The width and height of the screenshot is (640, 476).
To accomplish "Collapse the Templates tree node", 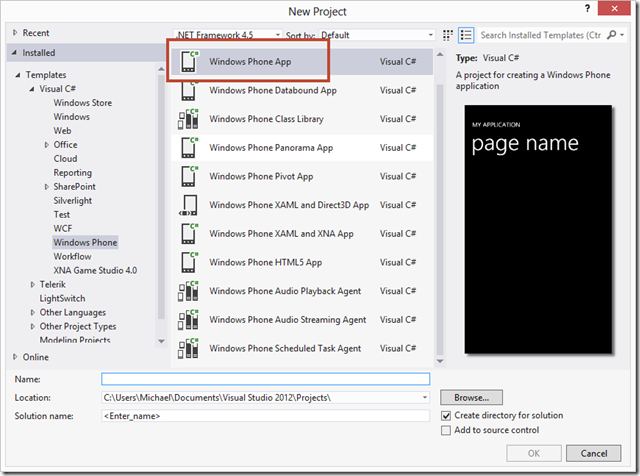I will click(x=18, y=75).
